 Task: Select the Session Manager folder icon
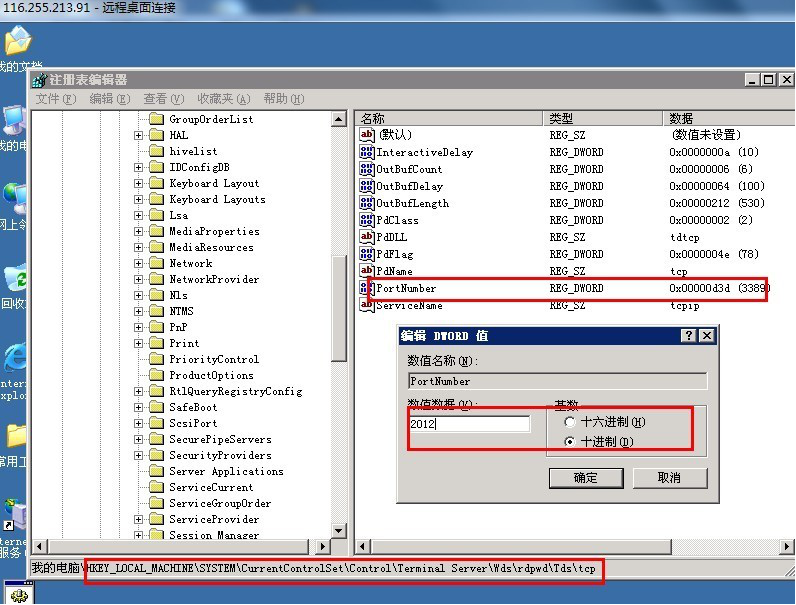click(156, 535)
